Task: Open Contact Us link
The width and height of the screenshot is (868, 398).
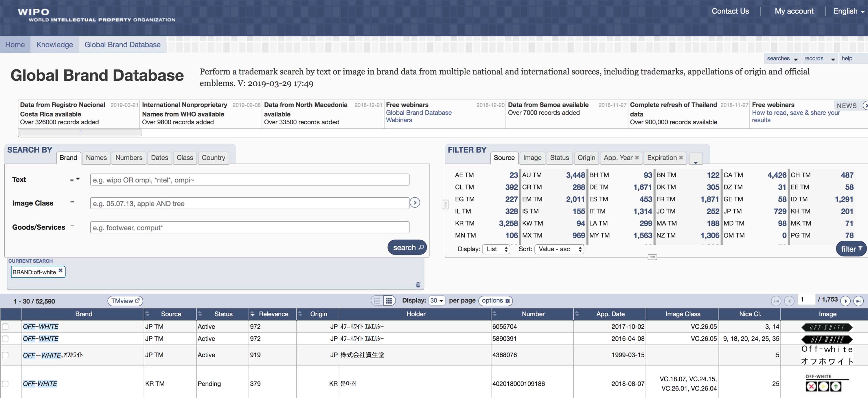Action: pos(730,11)
